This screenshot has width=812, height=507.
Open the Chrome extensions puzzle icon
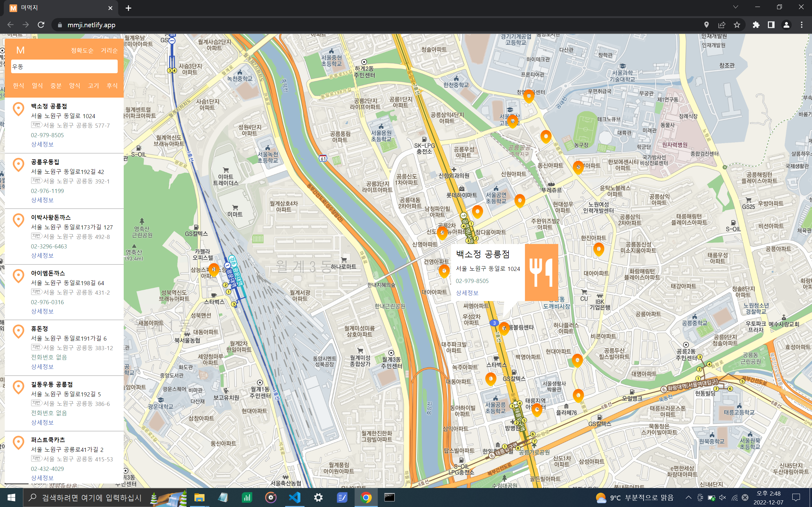pos(756,25)
